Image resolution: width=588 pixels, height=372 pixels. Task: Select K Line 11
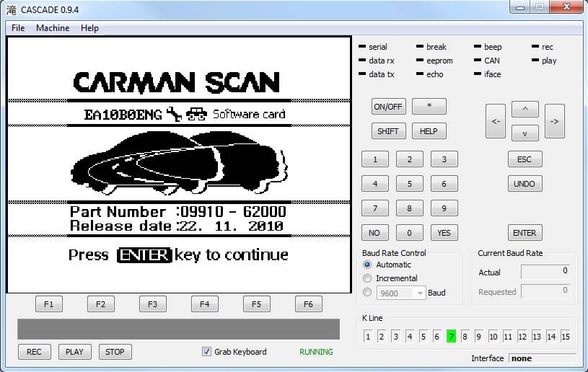(x=508, y=337)
